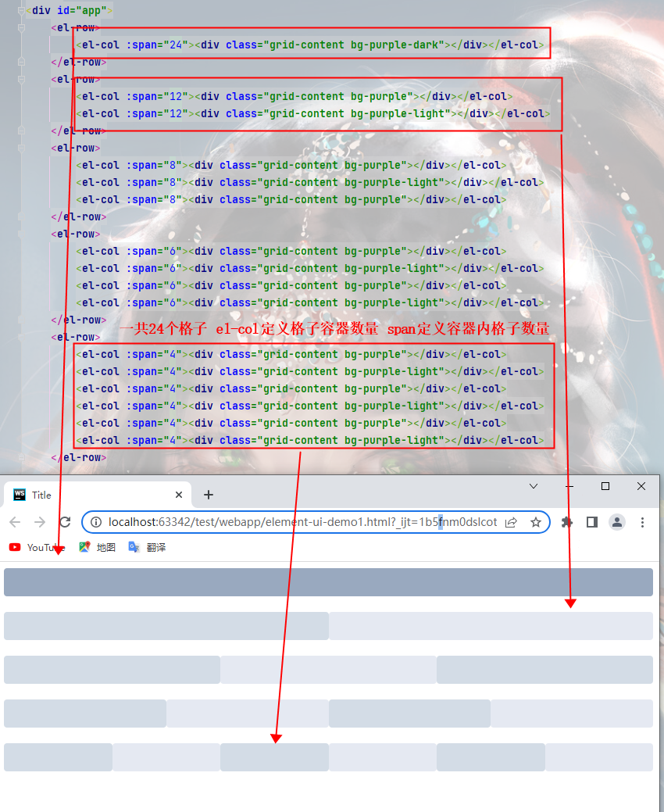
Task: Click the browser back arrow
Action: 15,522
